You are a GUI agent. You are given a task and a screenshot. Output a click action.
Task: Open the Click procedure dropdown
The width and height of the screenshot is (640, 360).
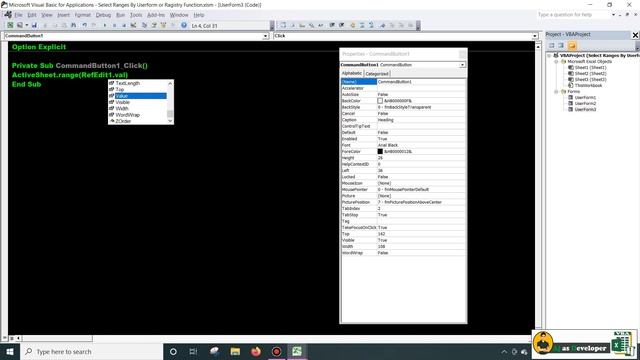point(535,36)
